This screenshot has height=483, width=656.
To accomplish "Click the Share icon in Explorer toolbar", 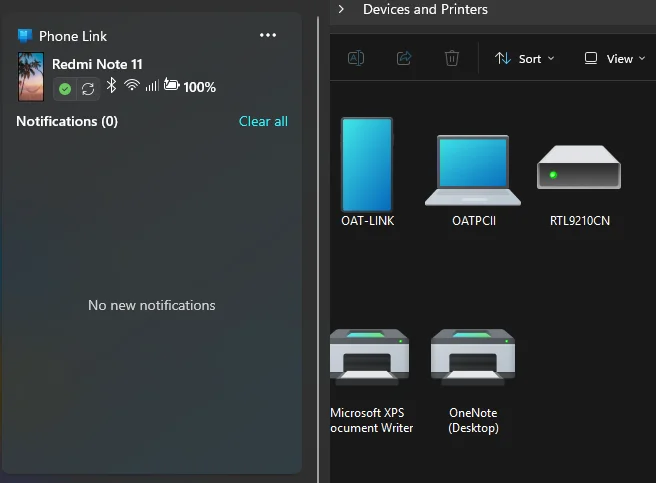I will pos(404,58).
